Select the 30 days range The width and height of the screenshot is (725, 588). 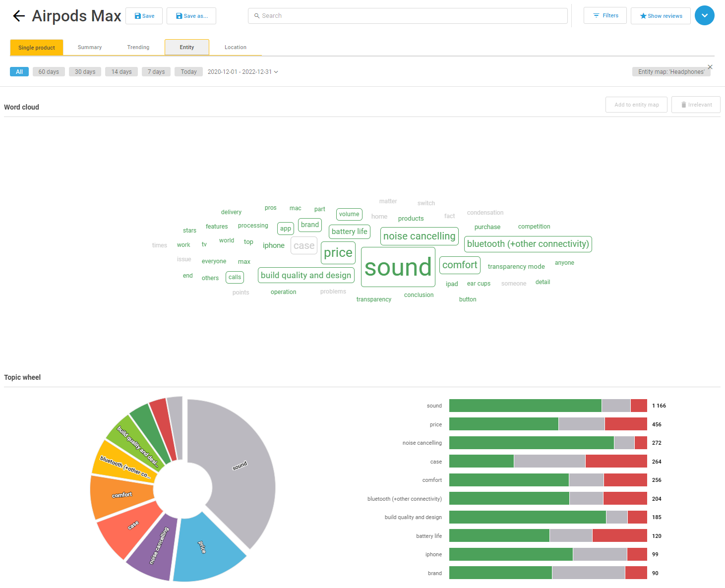tap(85, 72)
